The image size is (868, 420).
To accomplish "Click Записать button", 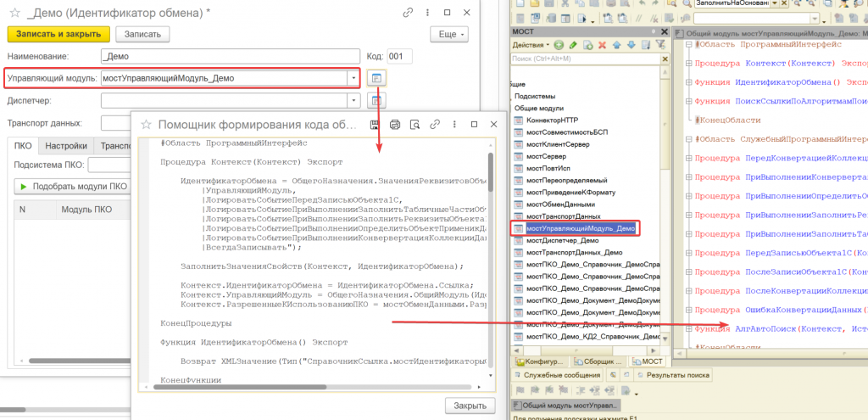I will click(142, 34).
